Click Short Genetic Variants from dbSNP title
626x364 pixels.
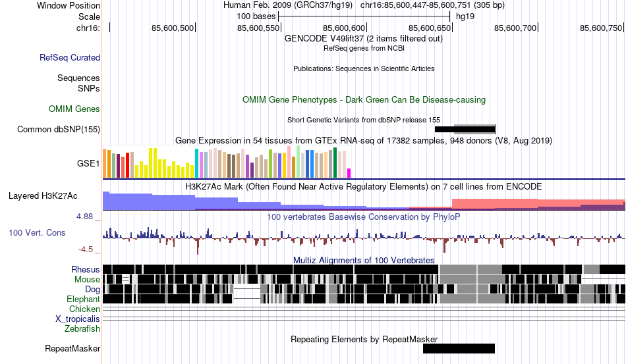point(364,120)
